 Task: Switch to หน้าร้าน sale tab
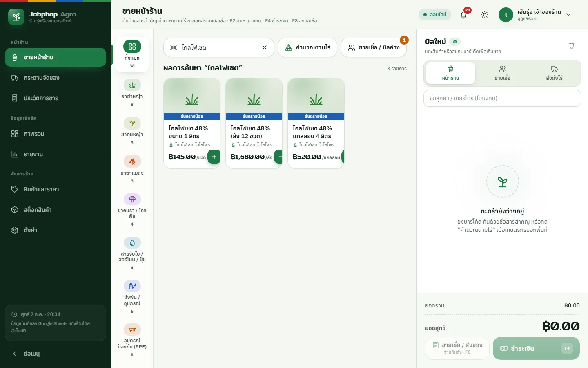tap(450, 73)
